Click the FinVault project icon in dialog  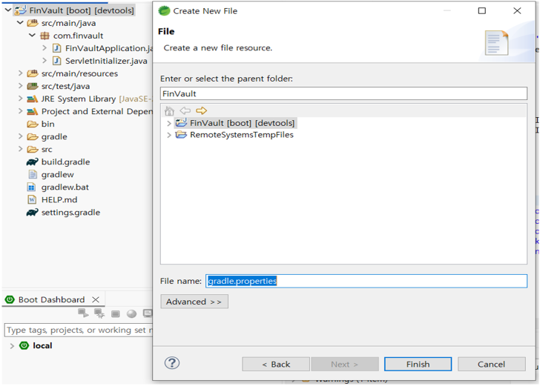pos(181,122)
